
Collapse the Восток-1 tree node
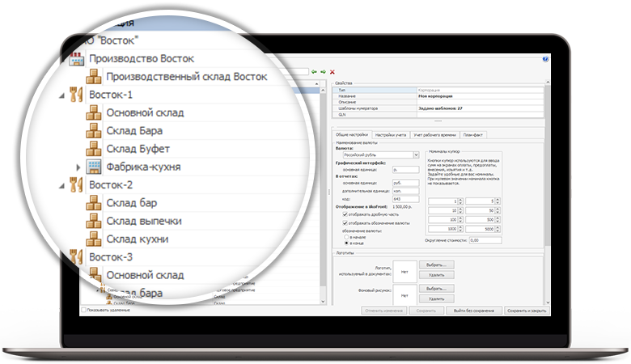62,95
